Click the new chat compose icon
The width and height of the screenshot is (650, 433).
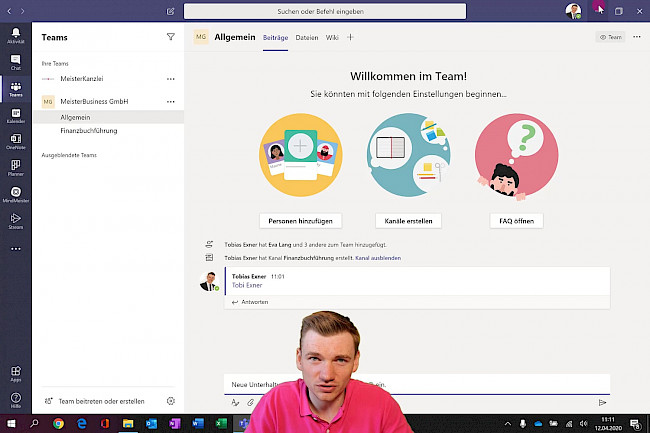pyautogui.click(x=171, y=11)
